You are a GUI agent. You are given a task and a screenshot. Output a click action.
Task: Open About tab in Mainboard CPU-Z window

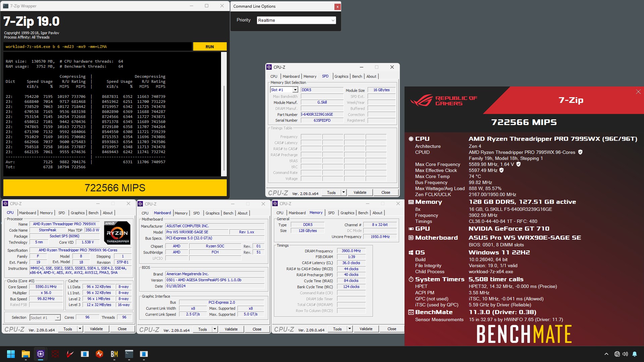243,213
